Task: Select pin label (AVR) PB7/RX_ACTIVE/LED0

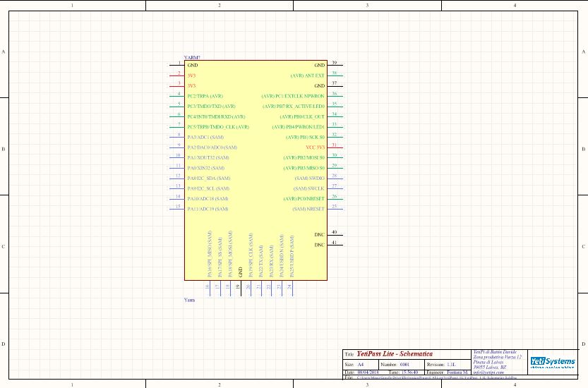Action: point(293,107)
